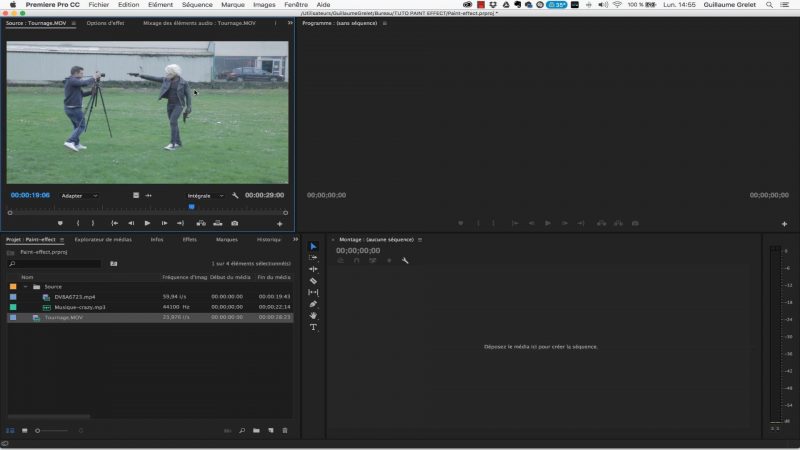Show hidden Project panel tabs chevron

coord(295,239)
